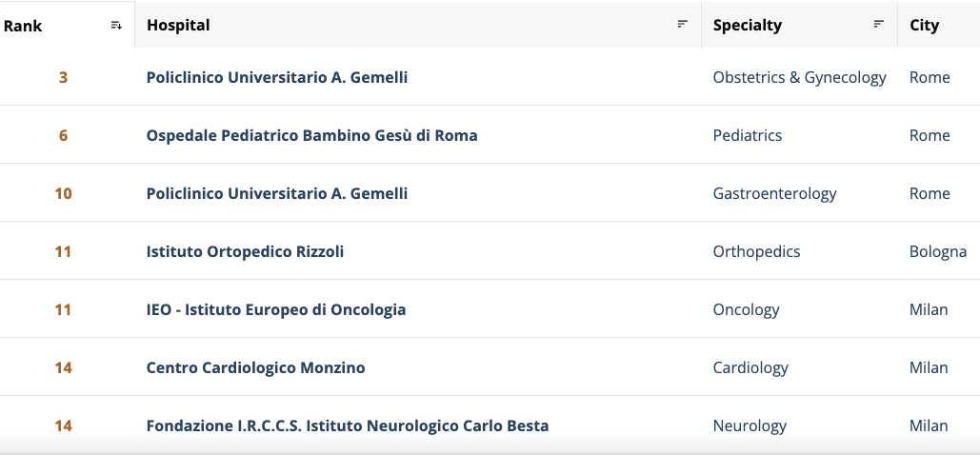Click the Cardiology specialty cell
Image resolution: width=980 pixels, height=455 pixels.
pos(750,367)
